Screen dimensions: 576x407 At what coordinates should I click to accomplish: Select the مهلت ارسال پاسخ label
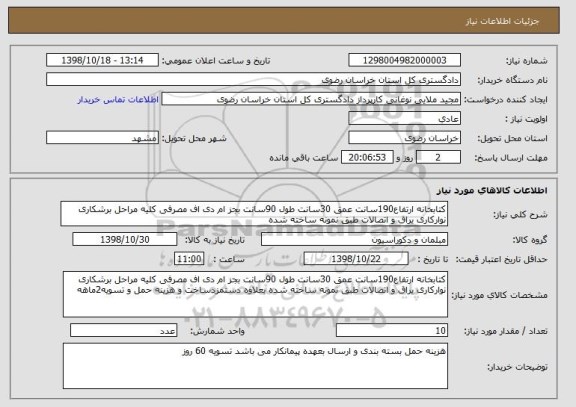[511, 158]
